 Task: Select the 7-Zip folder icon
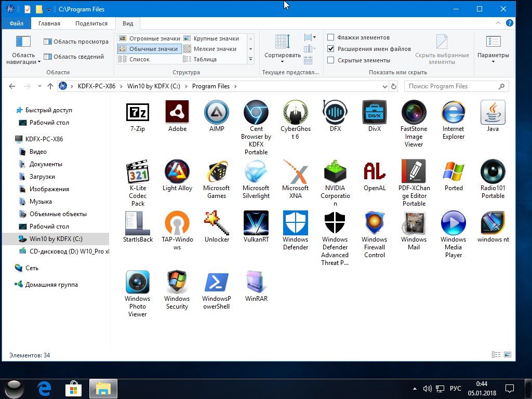pyautogui.click(x=138, y=112)
